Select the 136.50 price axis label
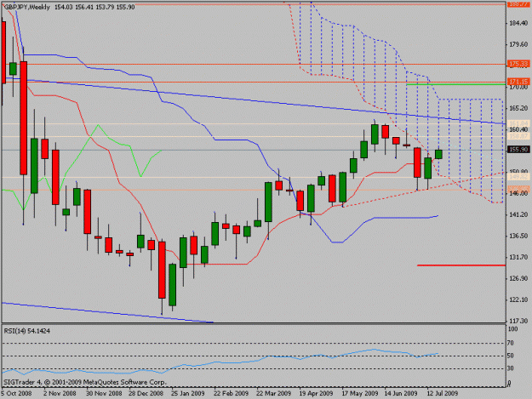 coord(518,236)
